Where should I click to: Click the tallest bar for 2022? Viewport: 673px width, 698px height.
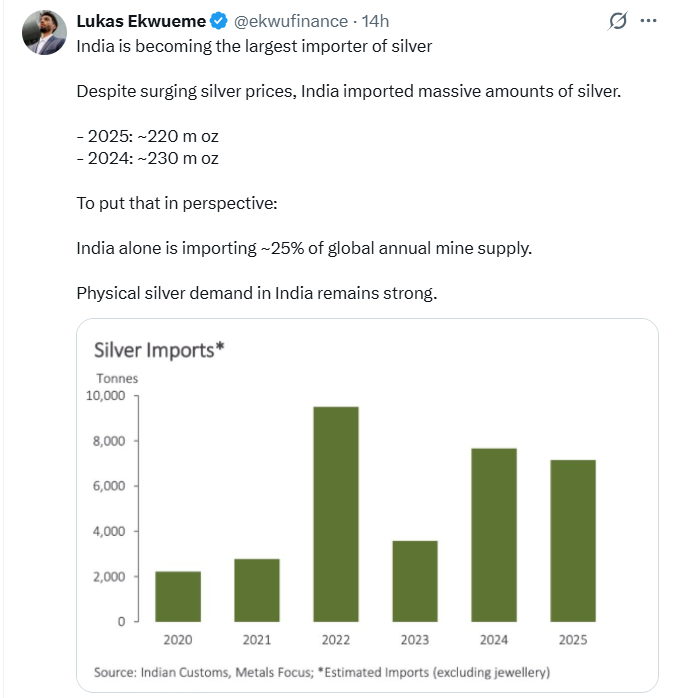tap(336, 514)
